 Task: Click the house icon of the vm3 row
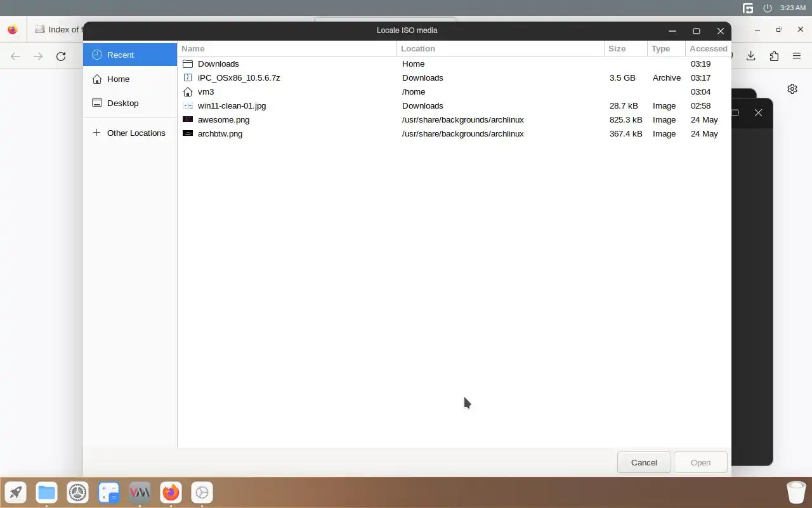click(x=188, y=91)
